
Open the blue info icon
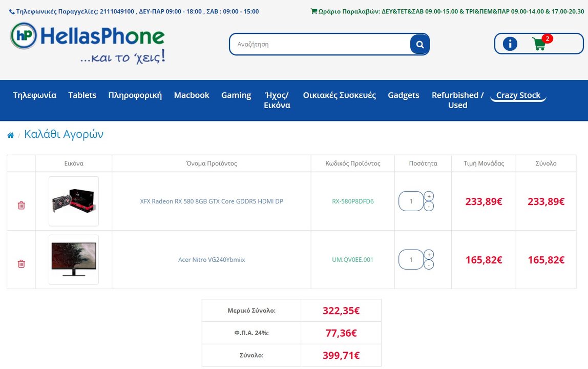click(x=510, y=44)
